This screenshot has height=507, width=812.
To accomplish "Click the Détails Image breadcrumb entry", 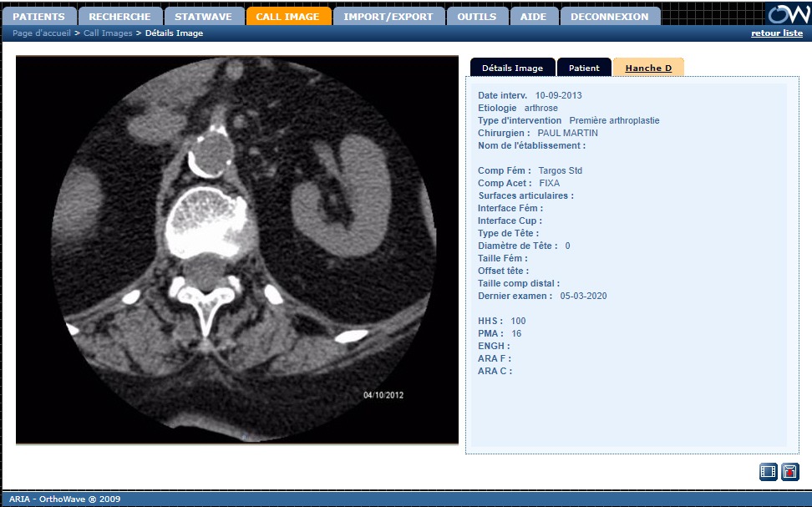I will point(174,33).
